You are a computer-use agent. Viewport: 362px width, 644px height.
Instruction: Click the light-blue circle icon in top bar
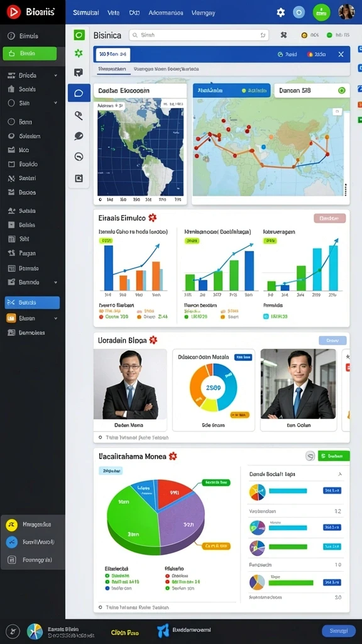pos(299,13)
